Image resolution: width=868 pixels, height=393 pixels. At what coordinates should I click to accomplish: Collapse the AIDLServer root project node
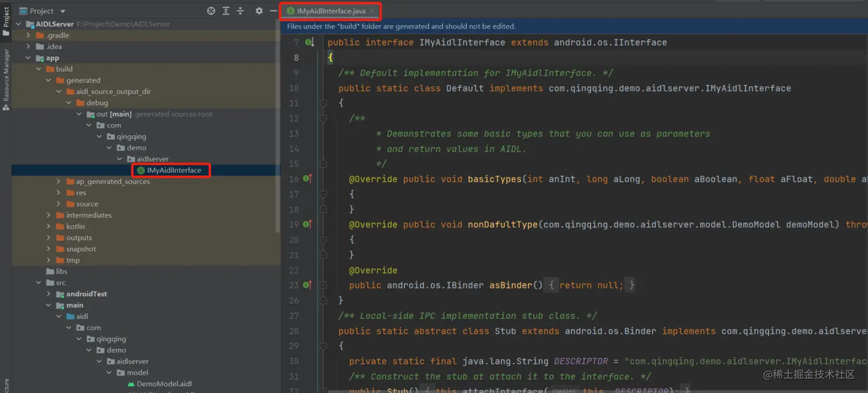[x=18, y=24]
